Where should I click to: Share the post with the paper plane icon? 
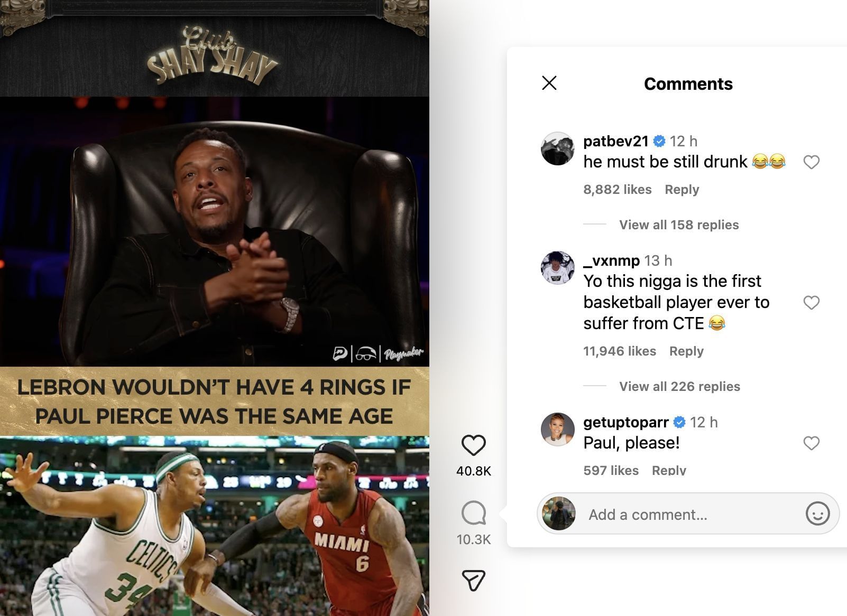click(x=473, y=580)
